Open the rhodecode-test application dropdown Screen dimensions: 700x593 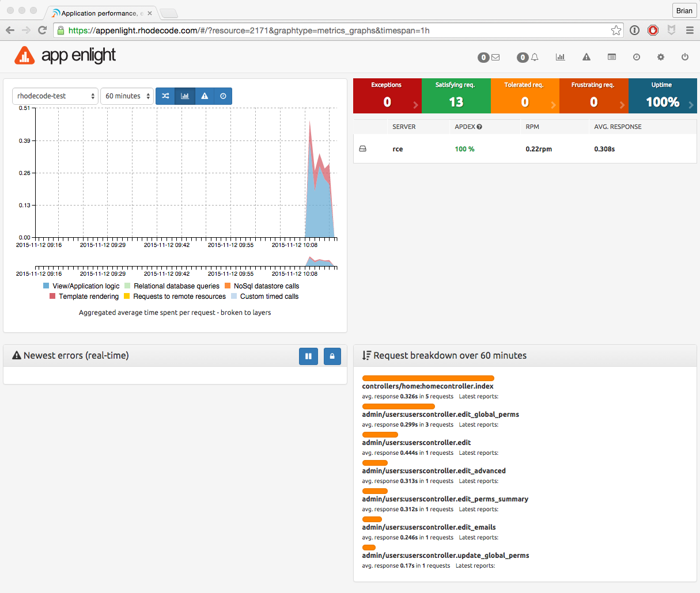pos(55,96)
